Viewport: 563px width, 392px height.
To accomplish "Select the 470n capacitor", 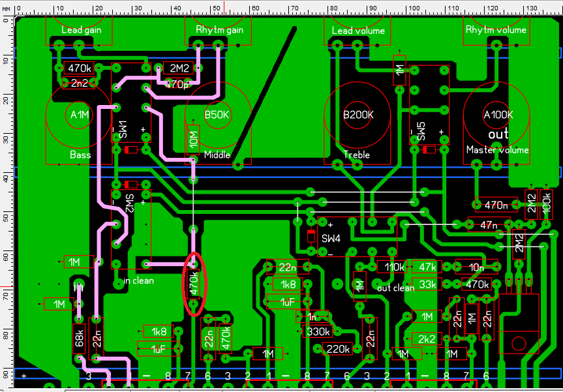I will coord(496,204).
